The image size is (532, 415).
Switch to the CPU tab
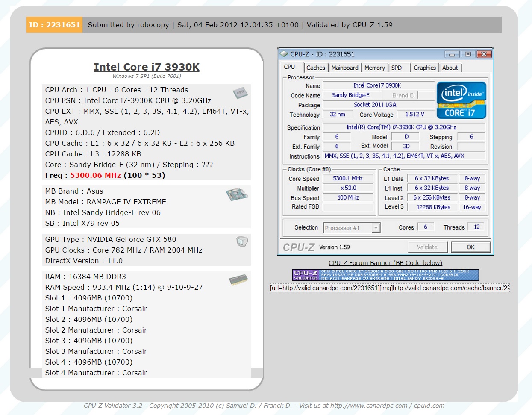(290, 67)
